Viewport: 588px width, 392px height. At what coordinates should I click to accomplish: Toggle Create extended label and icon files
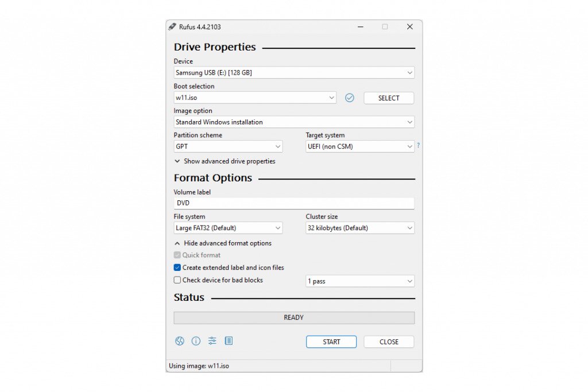pos(177,267)
